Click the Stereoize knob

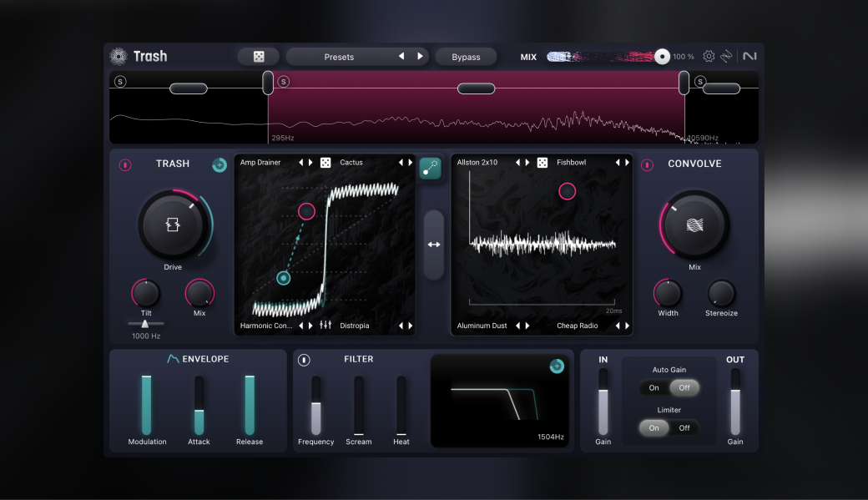721,294
